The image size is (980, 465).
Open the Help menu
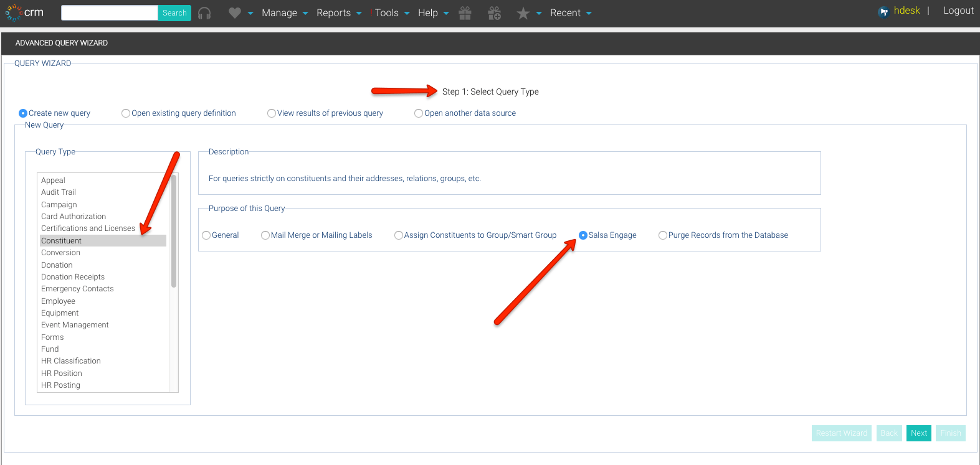point(428,13)
